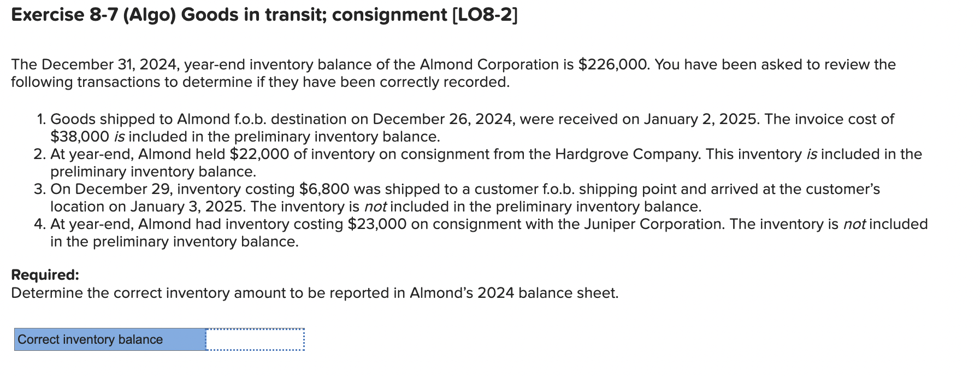980x376 pixels.
Task: Click the dotted border of the answer box
Action: click(254, 330)
